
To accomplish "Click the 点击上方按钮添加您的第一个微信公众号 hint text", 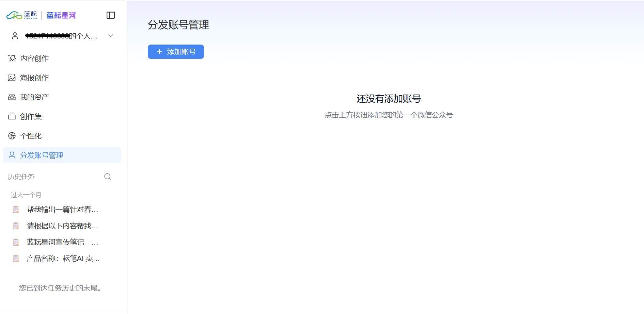I will click(389, 115).
